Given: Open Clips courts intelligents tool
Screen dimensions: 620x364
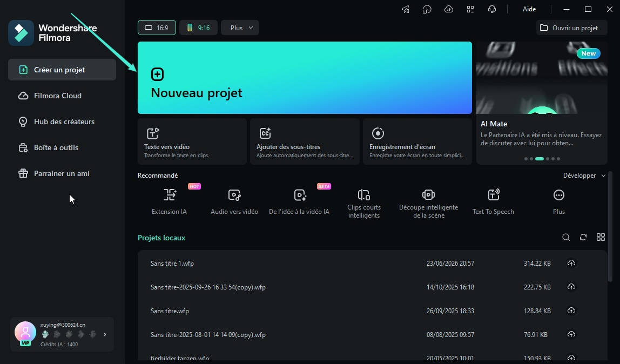Looking at the screenshot, I should 364,204.
